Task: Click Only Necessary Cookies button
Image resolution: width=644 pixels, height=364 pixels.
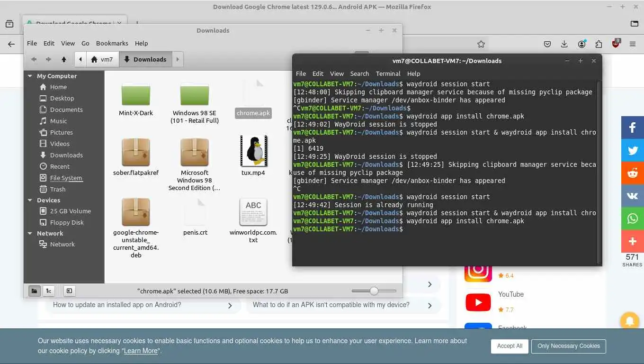Action: pos(568,346)
